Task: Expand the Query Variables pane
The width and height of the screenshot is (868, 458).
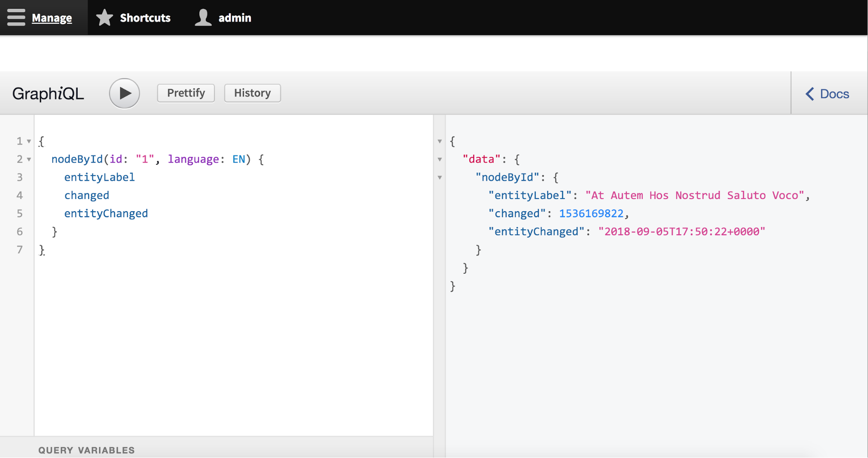Action: (x=86, y=450)
